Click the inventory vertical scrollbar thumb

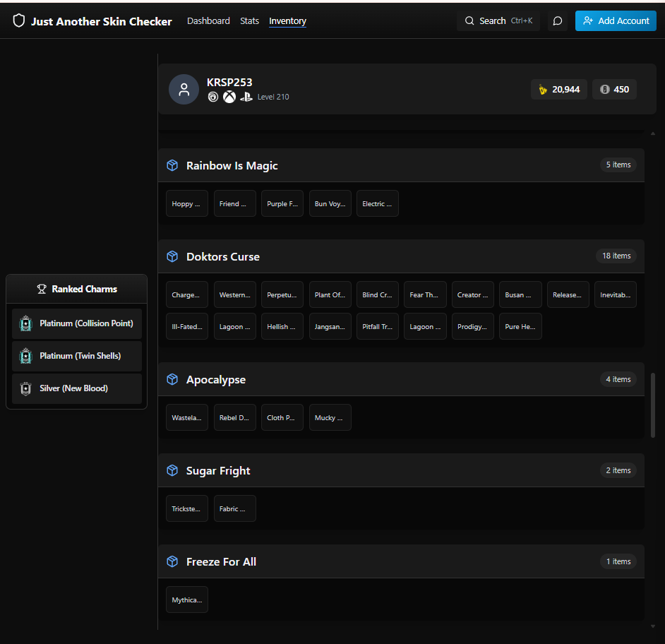coord(653,405)
